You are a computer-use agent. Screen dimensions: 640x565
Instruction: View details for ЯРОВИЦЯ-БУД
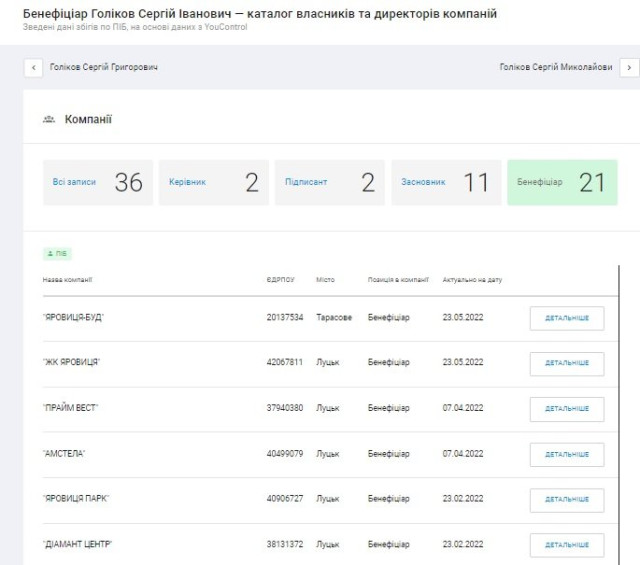[566, 318]
